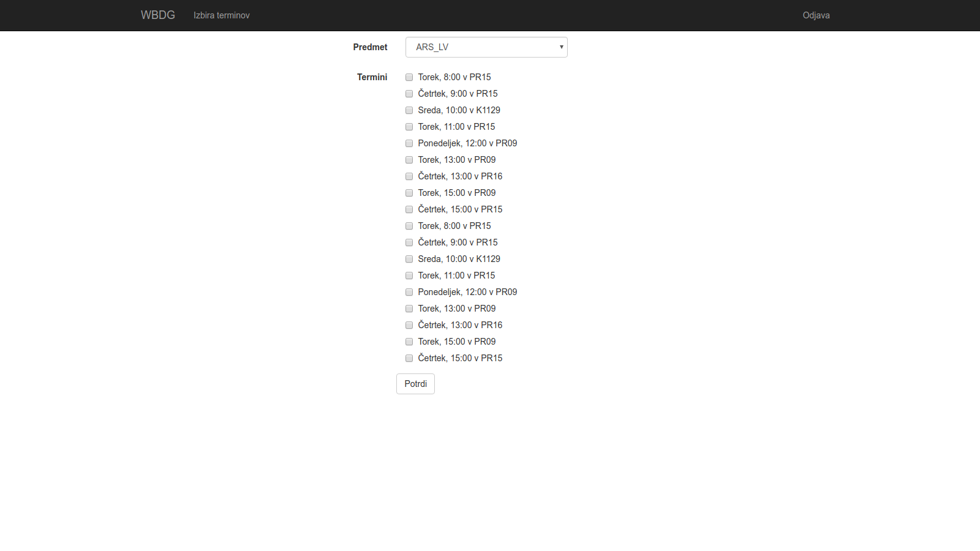Check the second Torek, 8:00 v PR15 box
980x551 pixels.
coord(409,226)
